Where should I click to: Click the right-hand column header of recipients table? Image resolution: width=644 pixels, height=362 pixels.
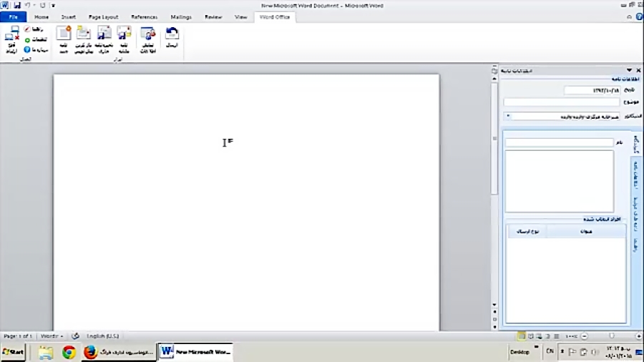tap(586, 232)
